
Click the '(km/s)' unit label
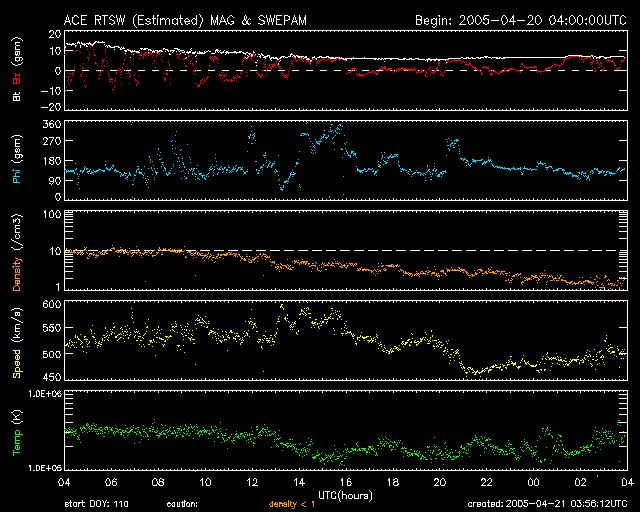(17, 325)
